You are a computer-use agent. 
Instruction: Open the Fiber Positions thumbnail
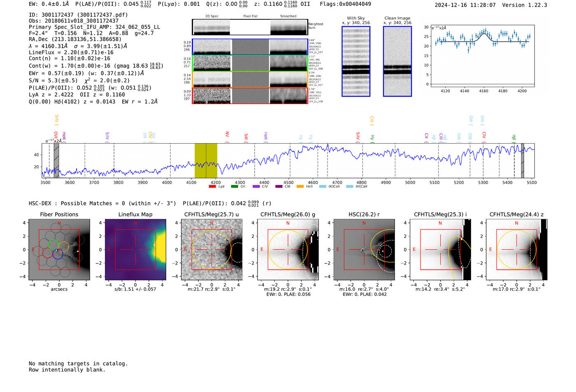tap(59, 250)
